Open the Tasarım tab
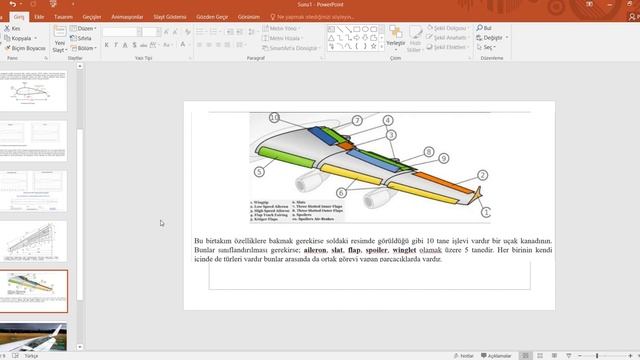The height and width of the screenshot is (360, 640). (x=63, y=17)
